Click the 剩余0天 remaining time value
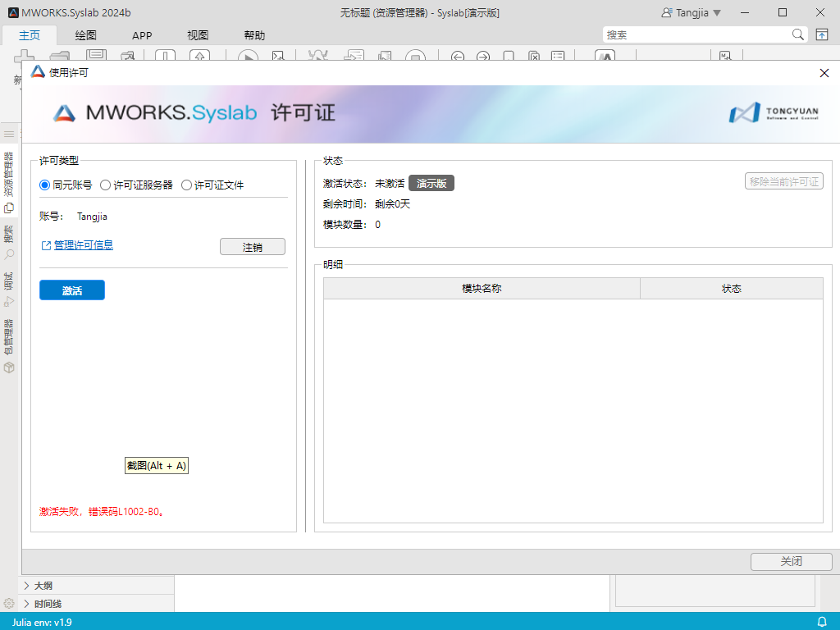 393,204
